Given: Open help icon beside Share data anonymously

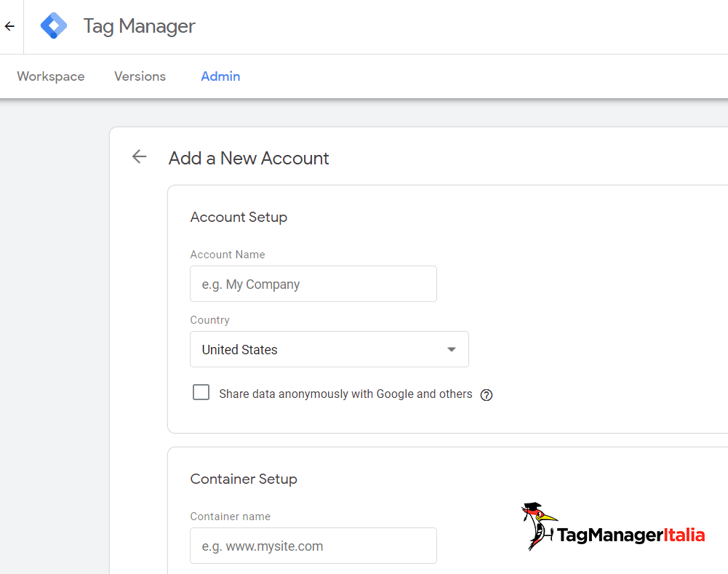Looking at the screenshot, I should pyautogui.click(x=487, y=395).
